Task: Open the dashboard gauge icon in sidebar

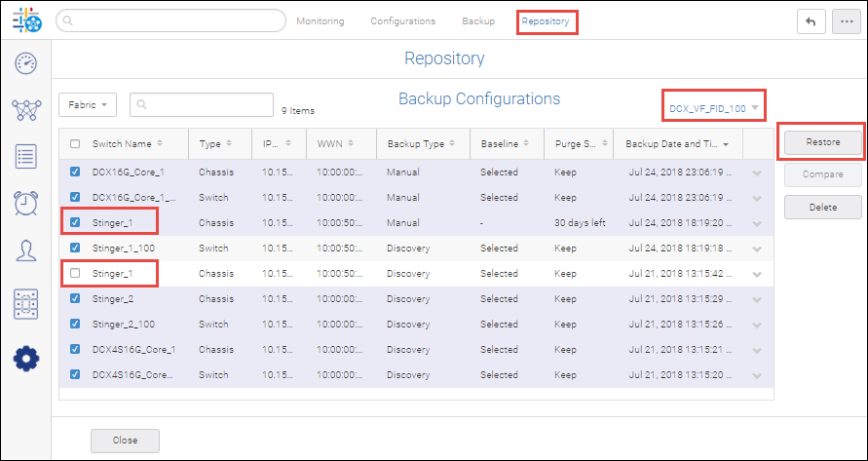Action: (x=26, y=63)
